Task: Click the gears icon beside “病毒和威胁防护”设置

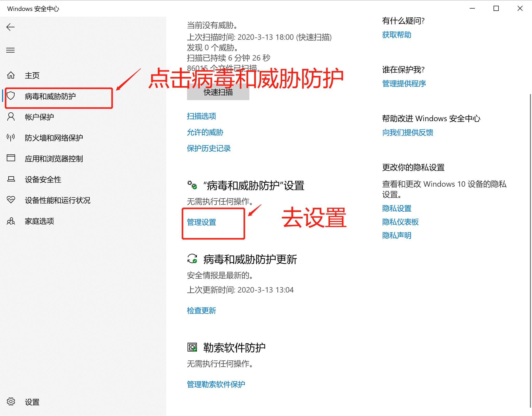Action: [192, 185]
